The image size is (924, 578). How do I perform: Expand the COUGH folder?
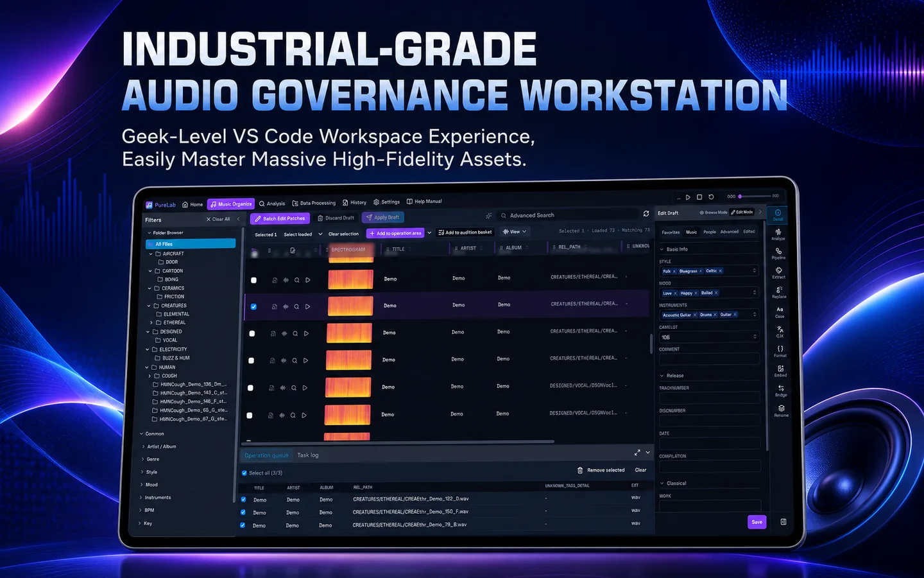pyautogui.click(x=150, y=376)
